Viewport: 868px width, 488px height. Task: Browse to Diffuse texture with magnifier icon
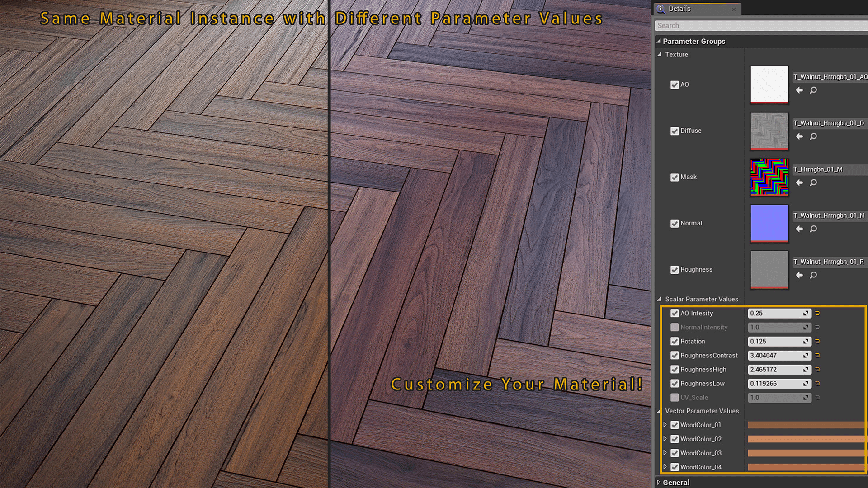pos(813,136)
